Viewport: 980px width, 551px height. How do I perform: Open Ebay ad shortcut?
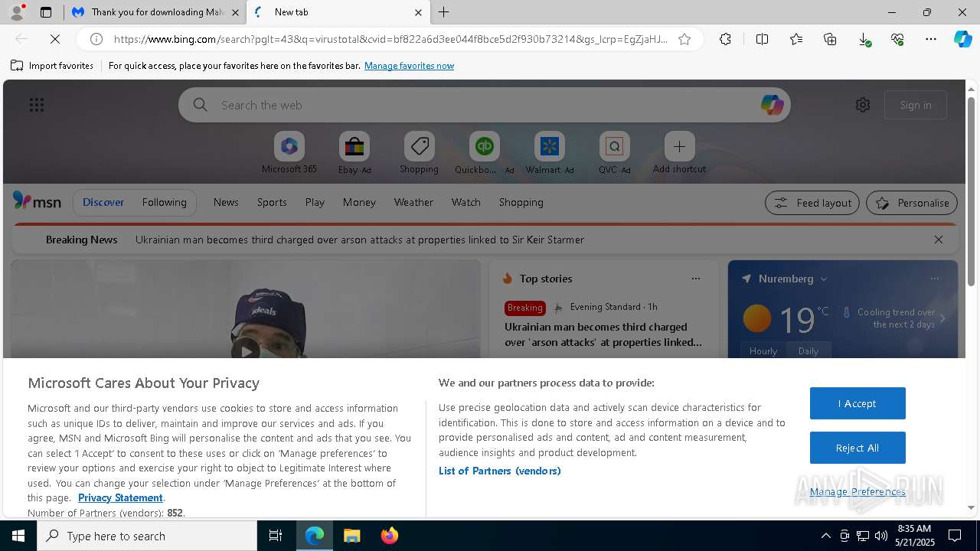[354, 153]
